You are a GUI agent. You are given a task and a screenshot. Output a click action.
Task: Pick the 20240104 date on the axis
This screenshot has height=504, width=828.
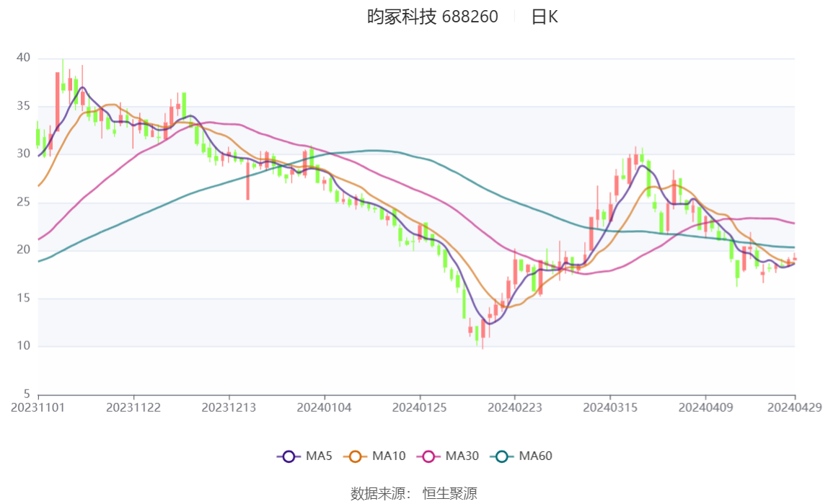click(x=325, y=407)
